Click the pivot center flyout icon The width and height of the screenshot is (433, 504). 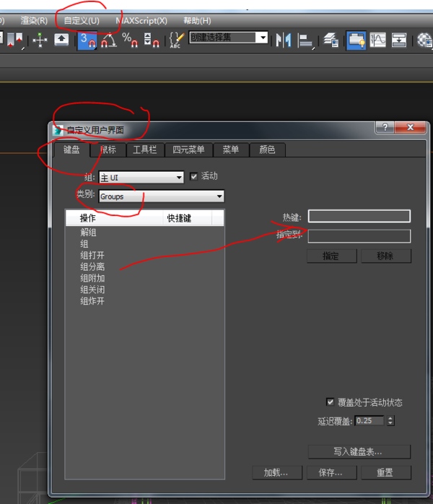15,41
